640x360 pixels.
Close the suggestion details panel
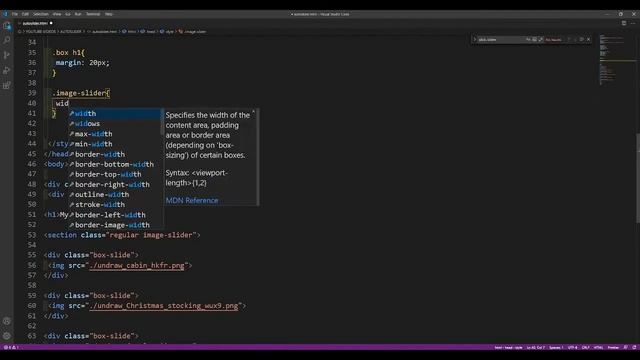pos(253,111)
